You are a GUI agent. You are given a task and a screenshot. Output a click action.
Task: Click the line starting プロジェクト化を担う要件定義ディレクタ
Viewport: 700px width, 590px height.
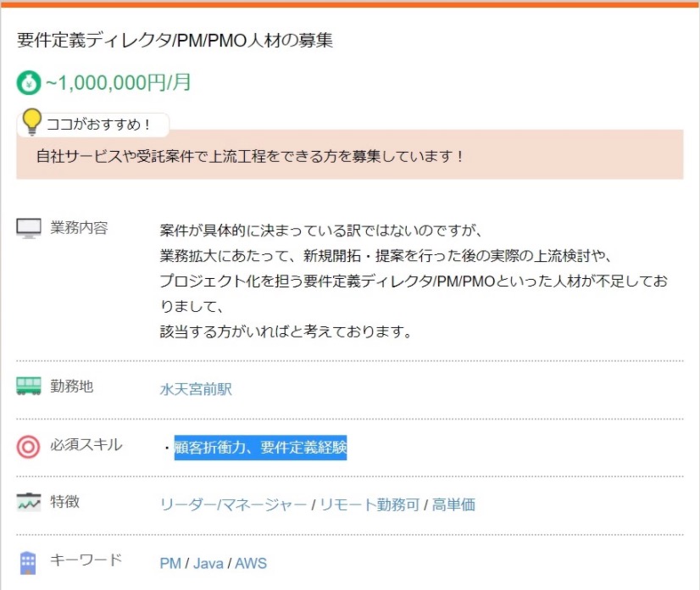click(414, 281)
